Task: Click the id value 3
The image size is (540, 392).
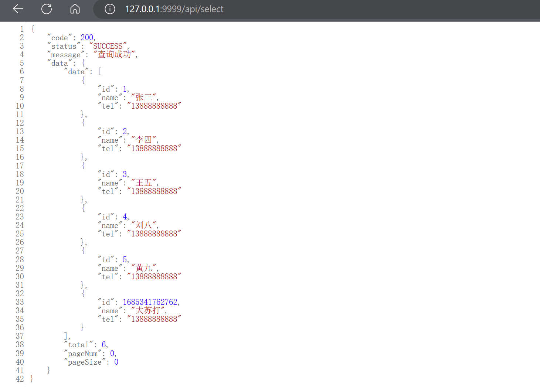Action: point(125,174)
